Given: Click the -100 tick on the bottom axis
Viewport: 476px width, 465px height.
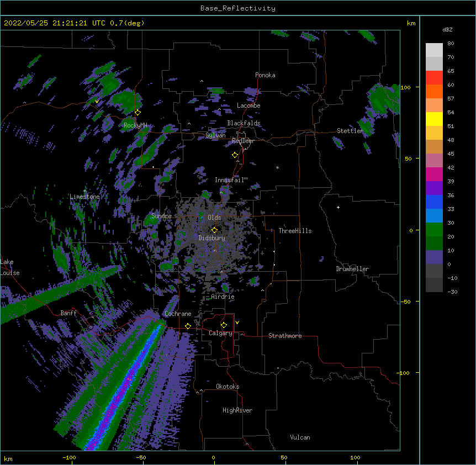Looking at the screenshot, I should [69, 457].
